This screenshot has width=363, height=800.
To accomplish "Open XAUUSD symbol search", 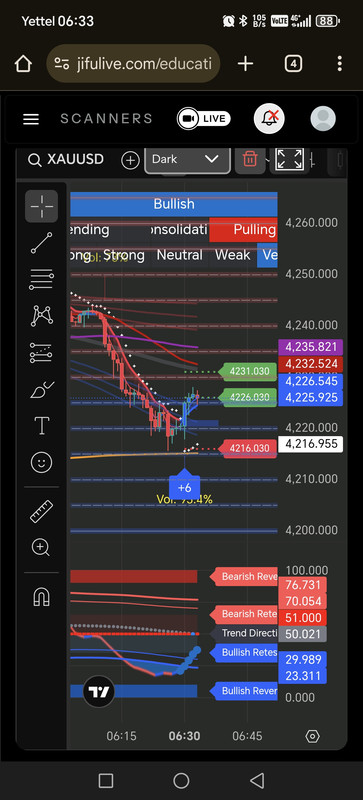I will point(65,160).
